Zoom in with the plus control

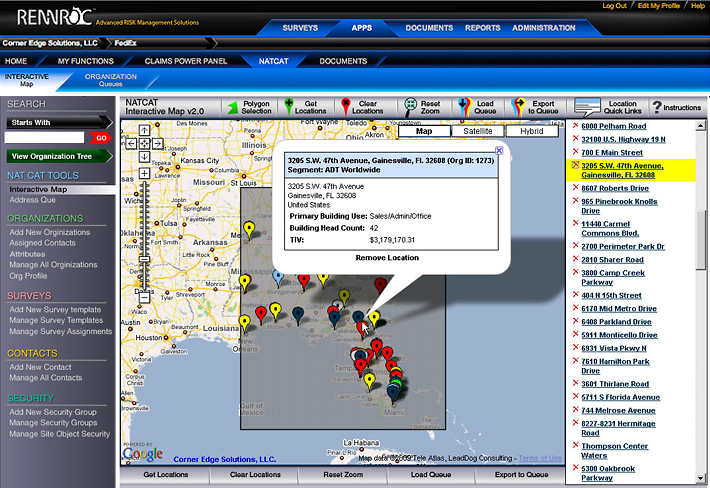tap(144, 173)
